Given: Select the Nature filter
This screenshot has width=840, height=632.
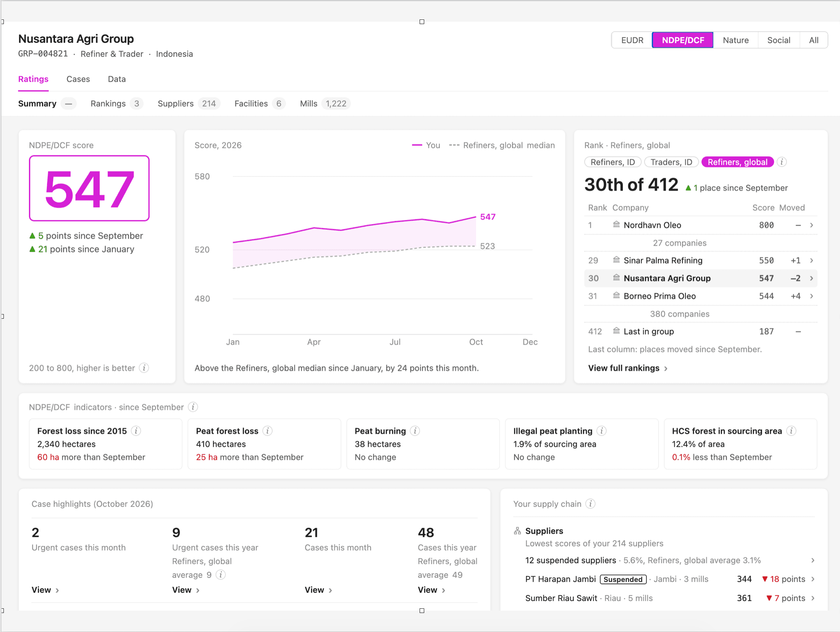Looking at the screenshot, I should click(x=735, y=40).
